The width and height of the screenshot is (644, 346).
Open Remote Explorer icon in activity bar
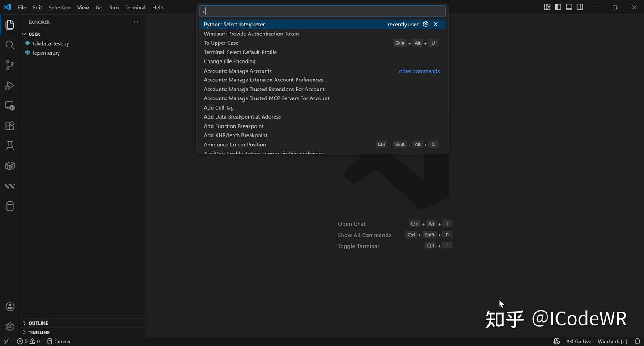(10, 106)
